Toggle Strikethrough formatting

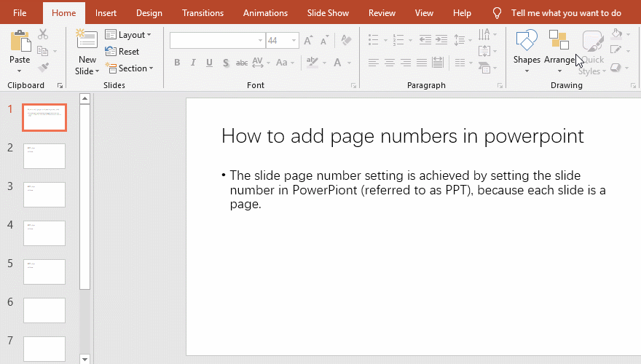242,63
